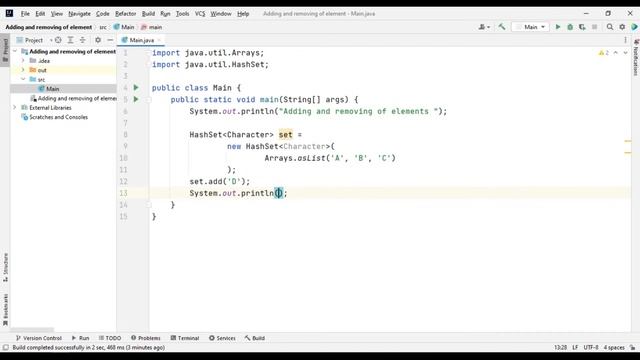The image size is (640, 360).
Task: Click the line:column 13:28 indicator
Action: point(560,347)
